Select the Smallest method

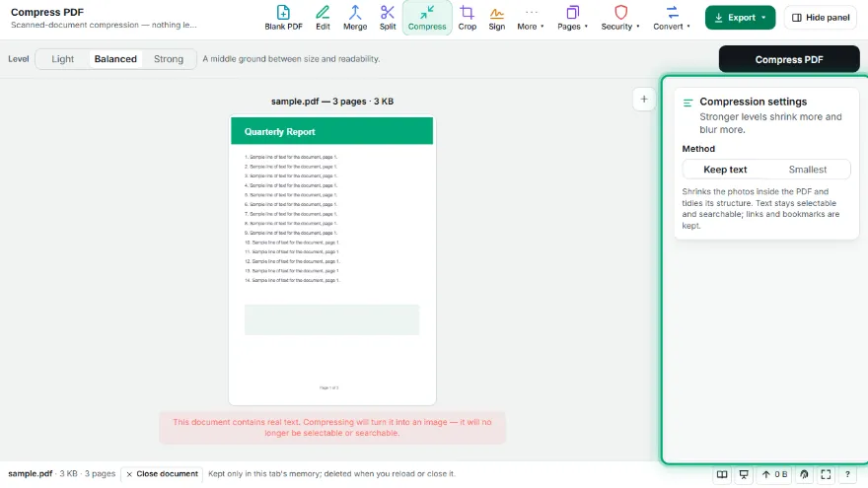click(808, 170)
